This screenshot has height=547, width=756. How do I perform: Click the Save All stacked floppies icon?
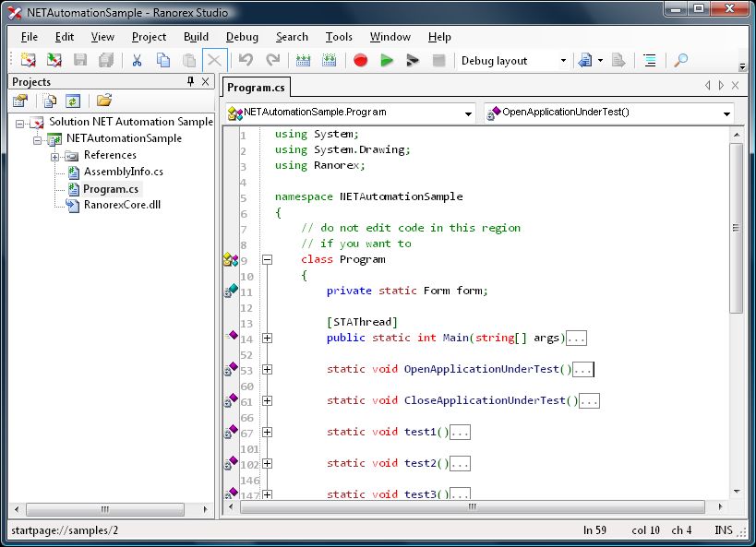click(x=106, y=60)
